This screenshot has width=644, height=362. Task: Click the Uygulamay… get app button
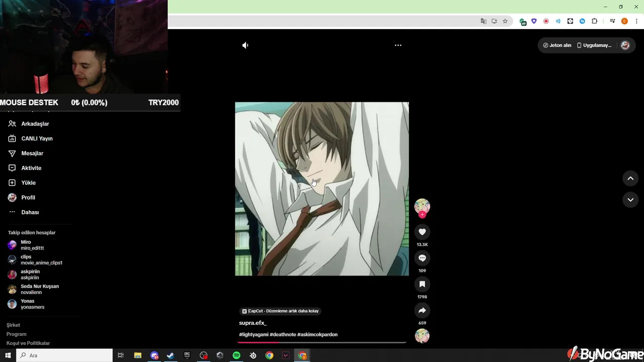(594, 45)
